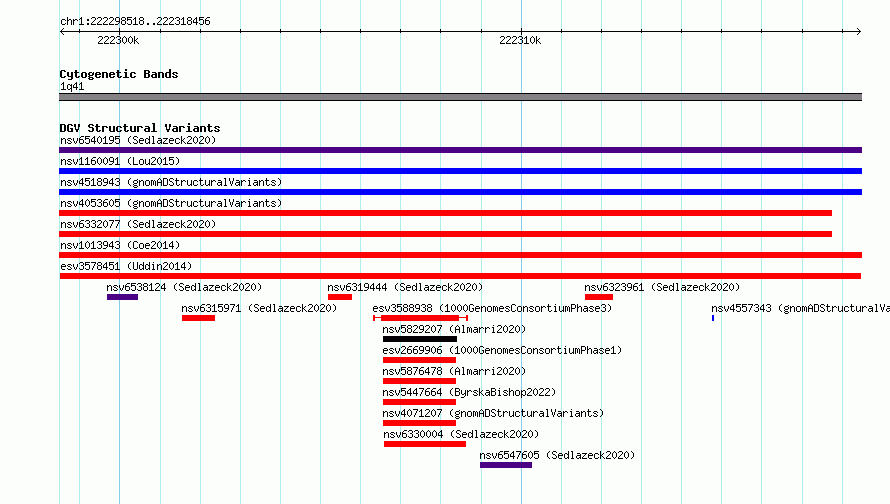Viewport: 890px width, 504px height.
Task: Click the 222300k ruler label
Action: pos(118,40)
